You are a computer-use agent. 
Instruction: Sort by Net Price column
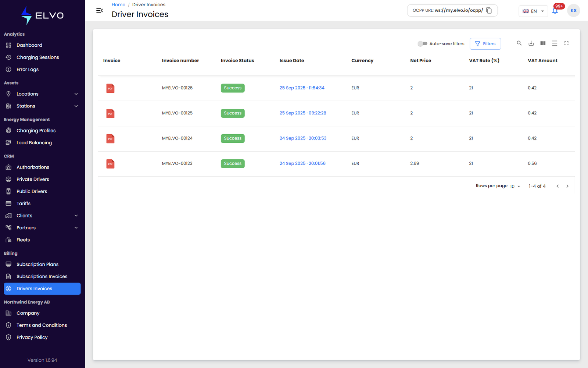click(421, 61)
